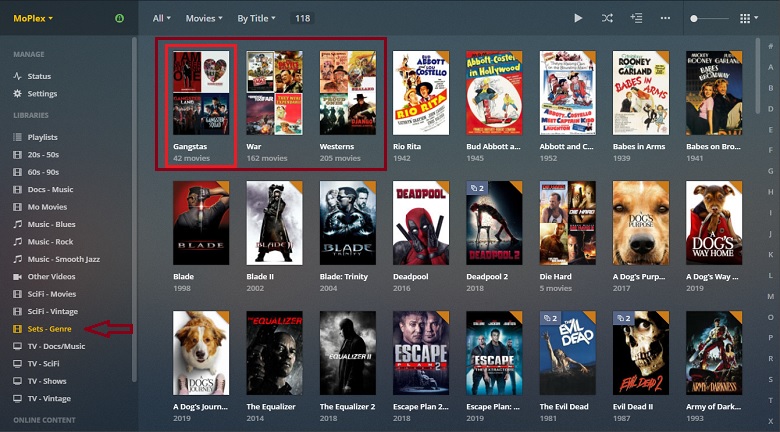780x432 pixels.
Task: Jump to letter M in alphabet index
Action: pyautogui.click(x=771, y=296)
